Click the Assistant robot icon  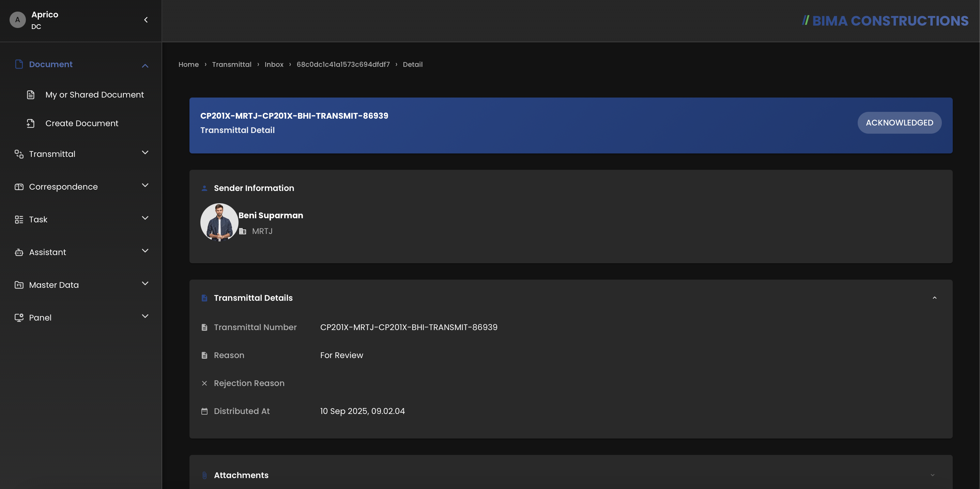coord(19,252)
